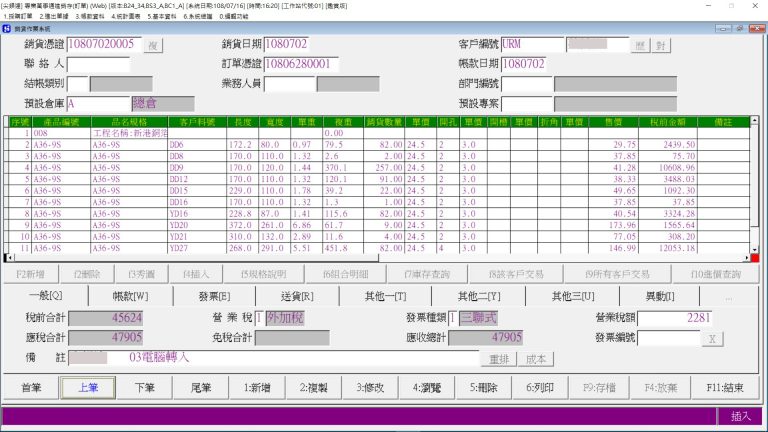Click the F2新增 function button
This screenshot has width=768, height=432.
[30, 274]
